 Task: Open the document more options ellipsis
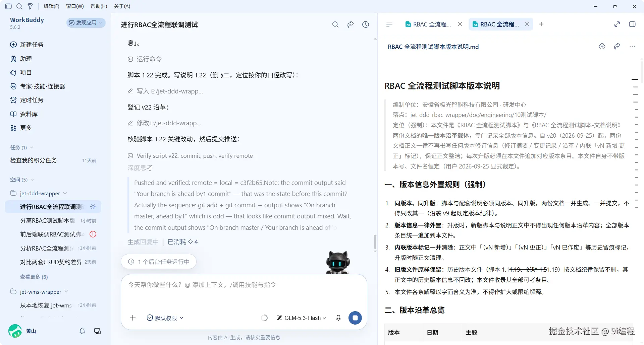(x=632, y=46)
